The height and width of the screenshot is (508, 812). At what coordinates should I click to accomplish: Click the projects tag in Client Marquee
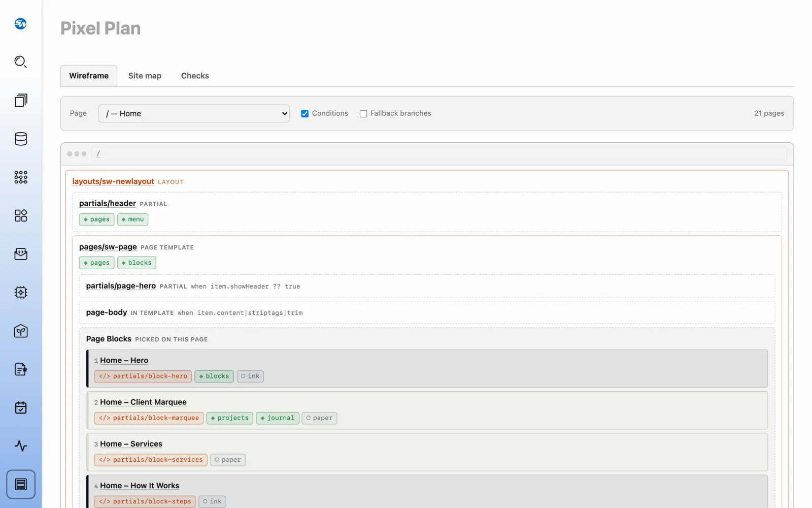[x=230, y=418]
